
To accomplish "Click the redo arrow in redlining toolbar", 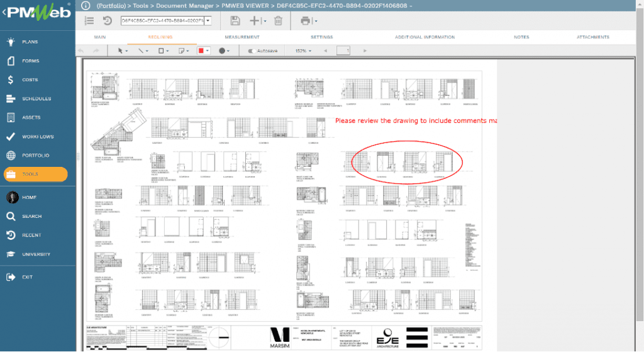I will 96,50.
